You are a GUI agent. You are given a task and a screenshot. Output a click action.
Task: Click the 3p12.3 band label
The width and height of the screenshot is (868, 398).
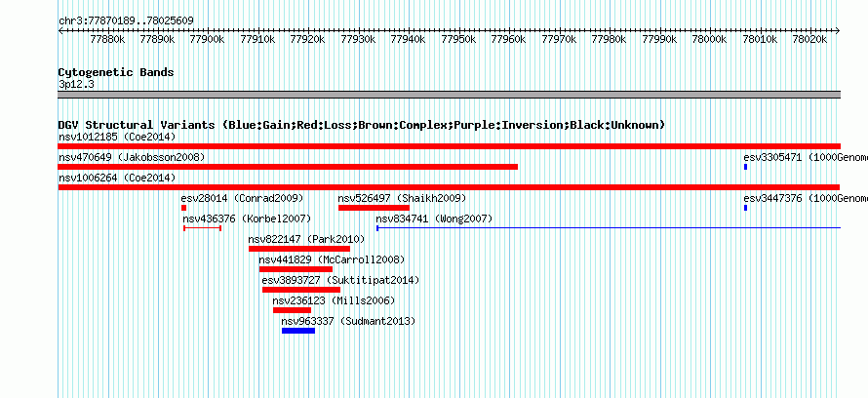(76, 85)
